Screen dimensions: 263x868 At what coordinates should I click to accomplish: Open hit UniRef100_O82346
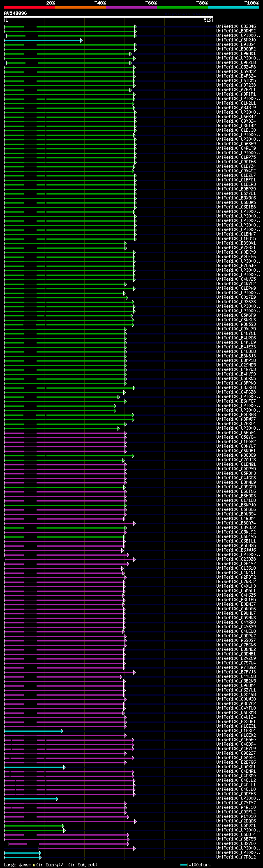point(236,27)
